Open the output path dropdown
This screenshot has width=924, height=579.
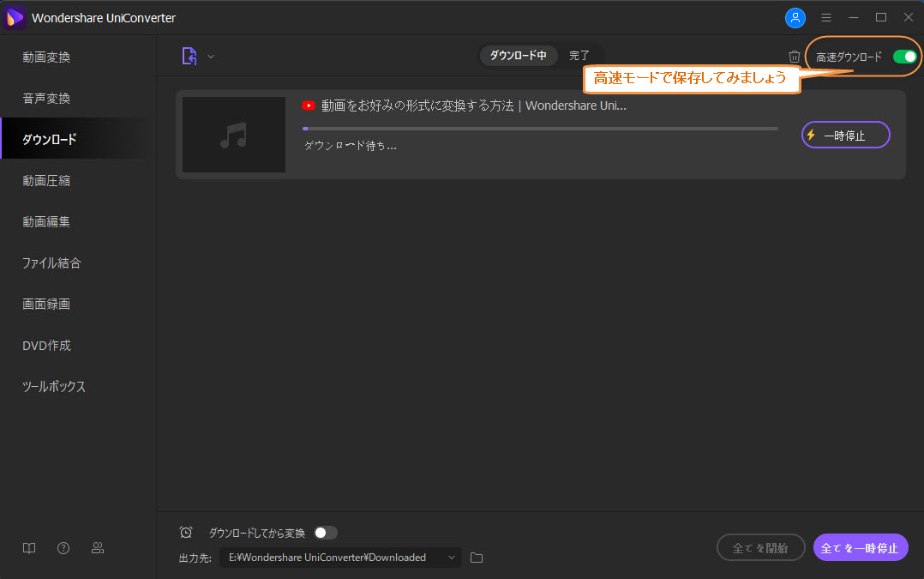[451, 557]
